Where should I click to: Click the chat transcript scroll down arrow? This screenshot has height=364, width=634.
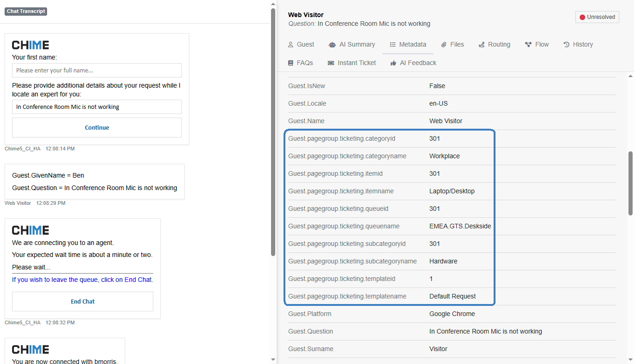tap(273, 359)
